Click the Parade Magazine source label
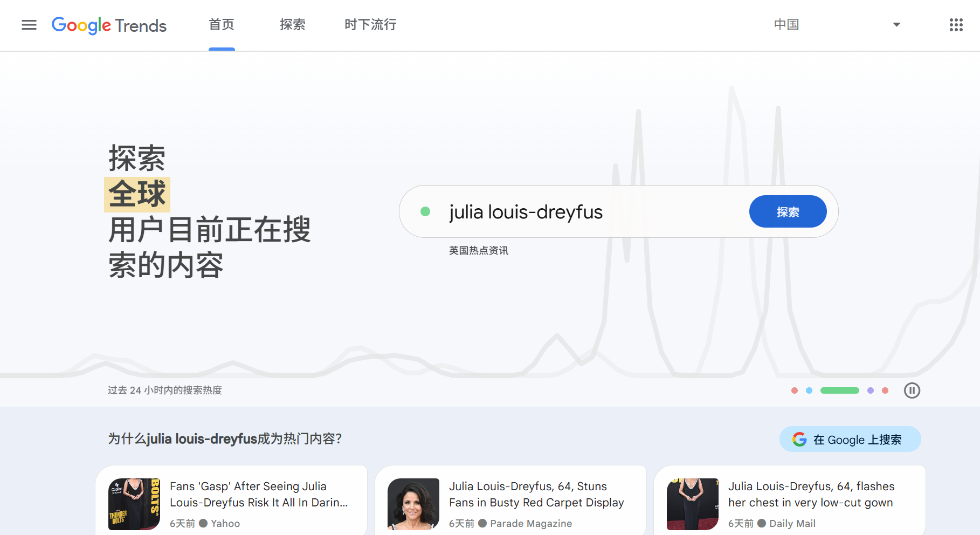This screenshot has width=980, height=535. tap(531, 524)
